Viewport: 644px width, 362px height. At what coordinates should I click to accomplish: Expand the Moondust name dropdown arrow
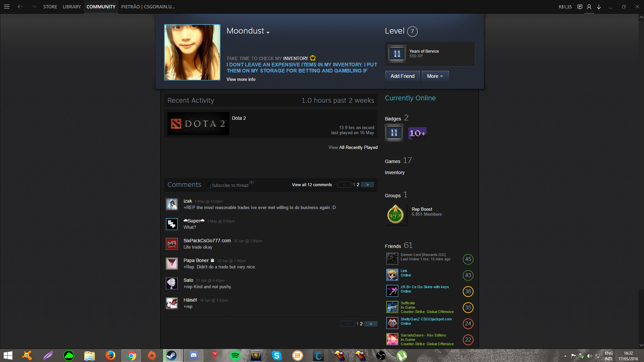[268, 33]
